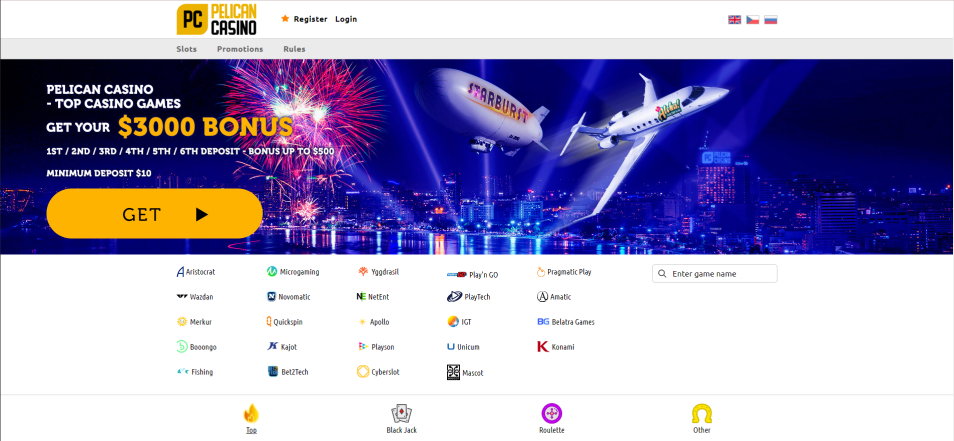Click the Login link
Screen dimensions: 954x441
[x=346, y=19]
